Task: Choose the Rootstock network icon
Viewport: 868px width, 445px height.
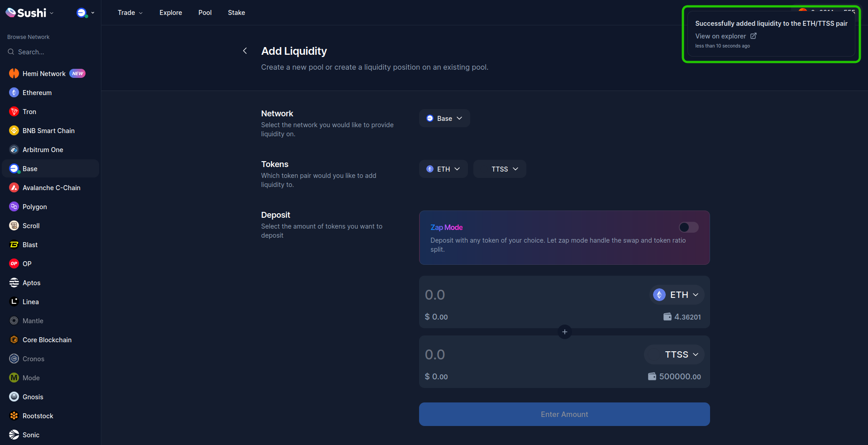Action: [x=14, y=416]
